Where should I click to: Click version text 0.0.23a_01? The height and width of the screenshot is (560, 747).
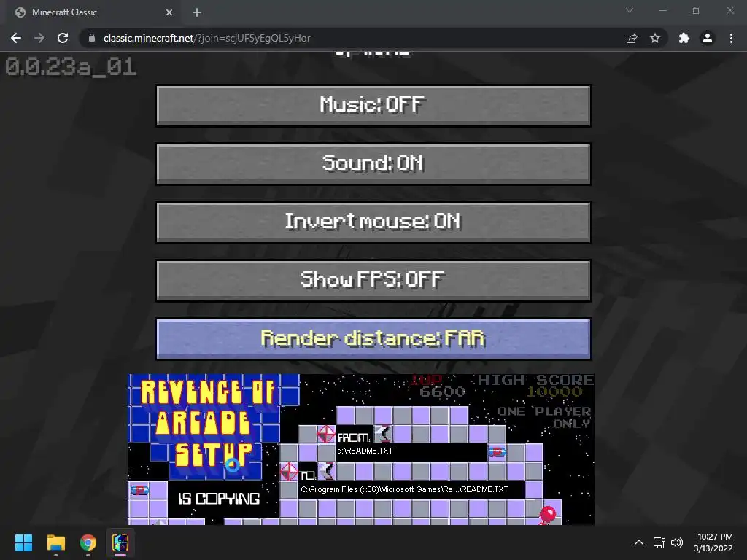(71, 66)
